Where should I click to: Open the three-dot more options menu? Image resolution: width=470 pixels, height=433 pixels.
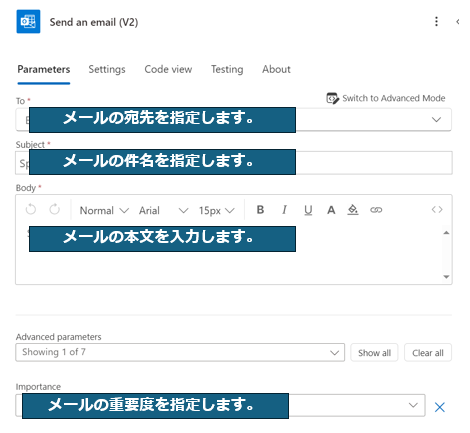click(436, 22)
